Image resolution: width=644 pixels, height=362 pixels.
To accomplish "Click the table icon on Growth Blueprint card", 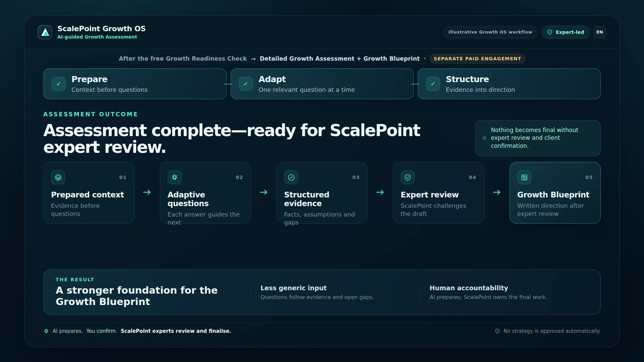I will tap(524, 177).
